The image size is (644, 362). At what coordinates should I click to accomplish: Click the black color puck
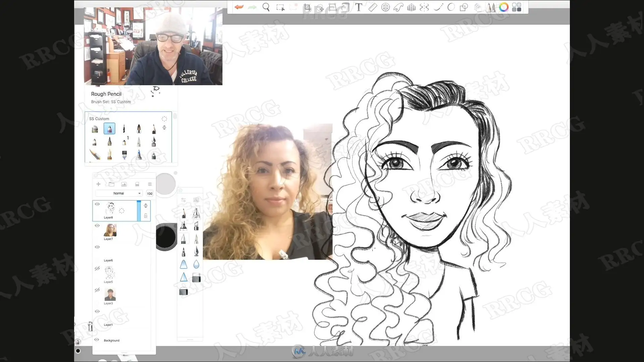[x=165, y=237]
